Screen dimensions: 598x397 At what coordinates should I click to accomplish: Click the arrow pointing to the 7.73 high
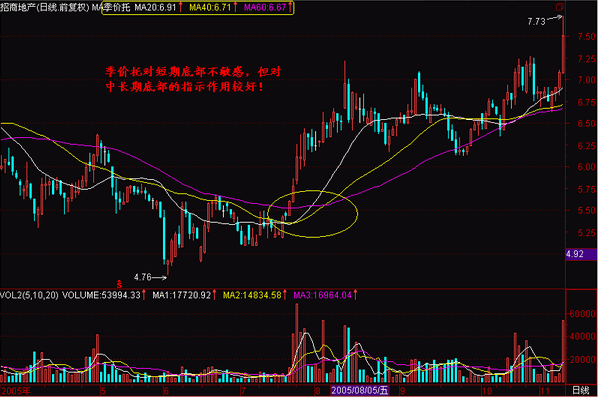coord(555,18)
